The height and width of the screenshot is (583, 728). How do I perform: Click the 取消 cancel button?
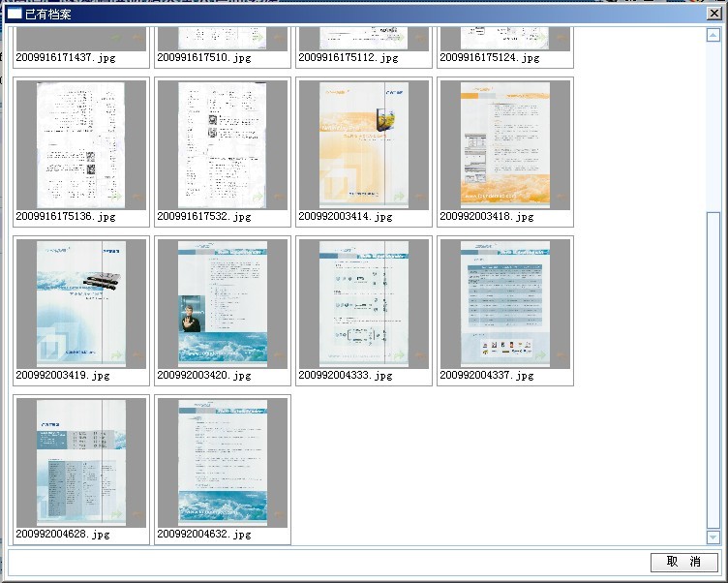[683, 562]
